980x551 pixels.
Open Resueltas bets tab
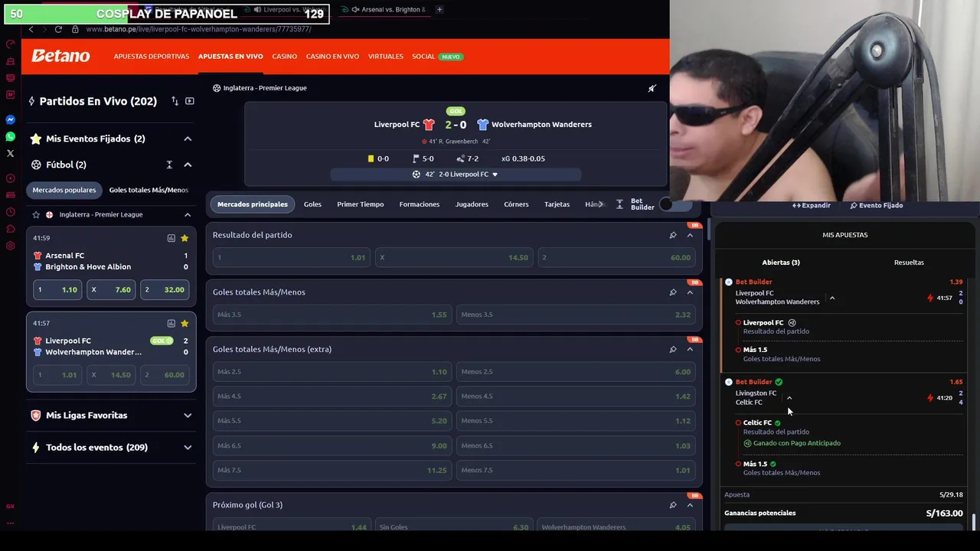point(909,262)
